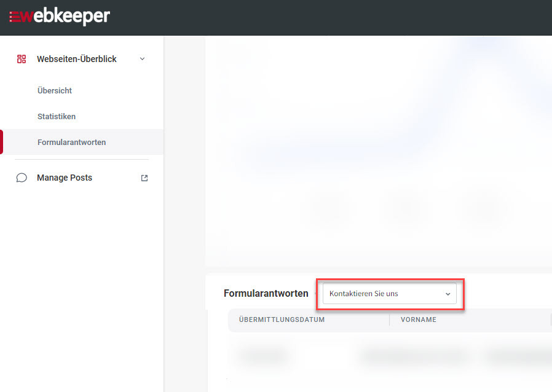Open the Übersicht page

(x=55, y=90)
